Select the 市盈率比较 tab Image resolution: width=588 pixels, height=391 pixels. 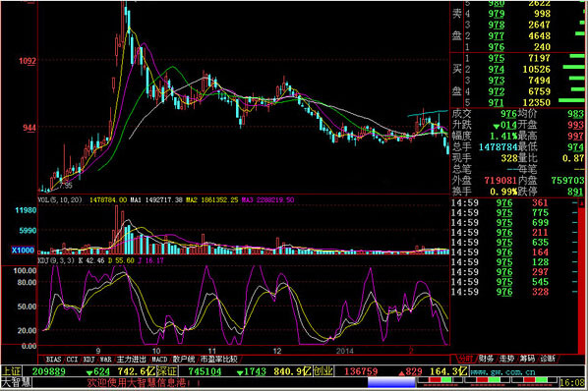(x=218, y=360)
